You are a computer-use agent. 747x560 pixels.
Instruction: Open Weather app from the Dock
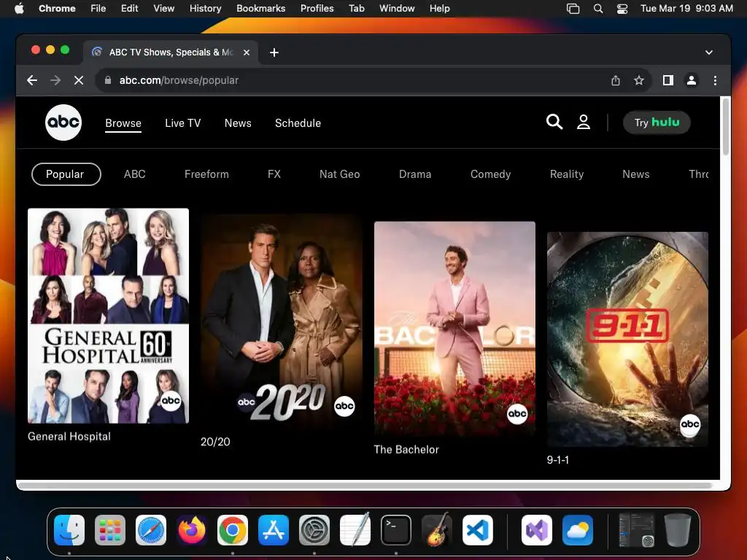pos(578,530)
